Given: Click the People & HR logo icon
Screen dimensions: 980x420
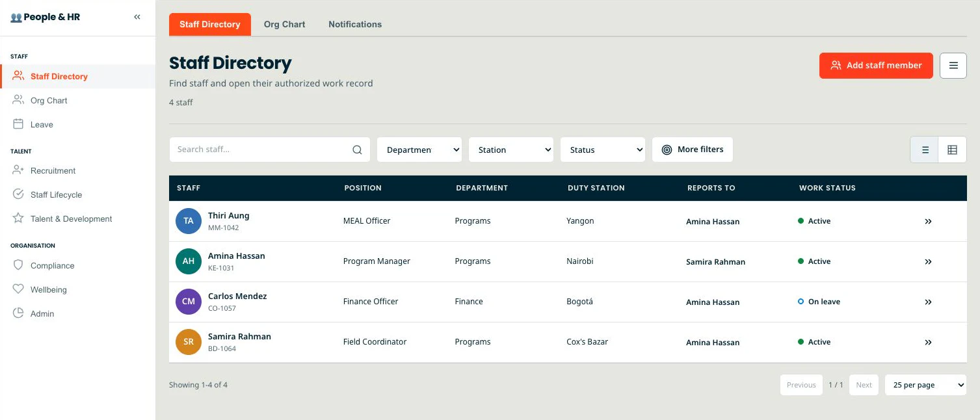Looking at the screenshot, I should tap(16, 18).
